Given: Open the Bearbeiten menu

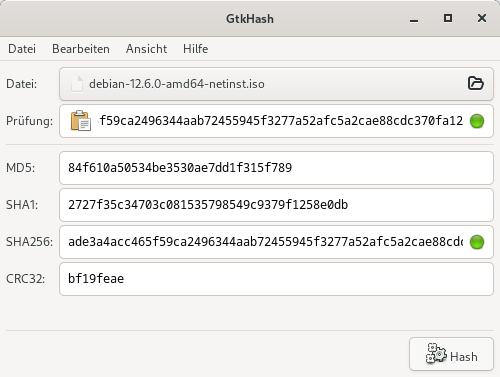Looking at the screenshot, I should click(81, 49).
